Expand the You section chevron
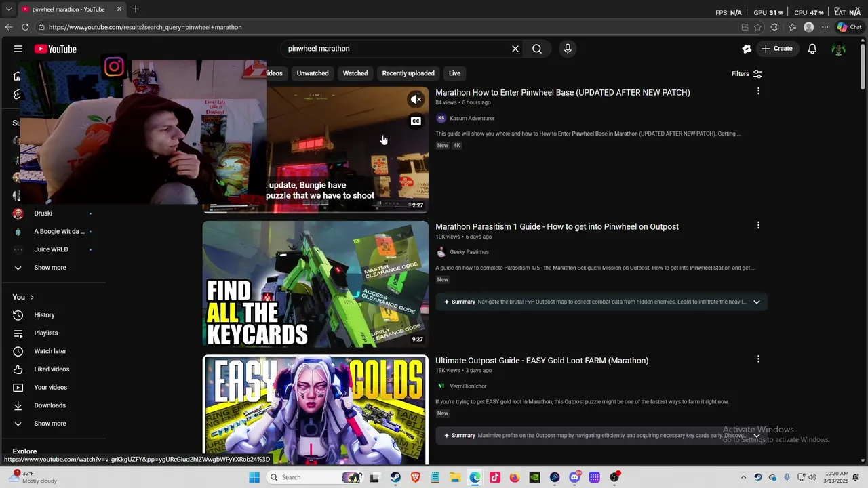Image resolution: width=868 pixels, height=488 pixels. tap(31, 298)
